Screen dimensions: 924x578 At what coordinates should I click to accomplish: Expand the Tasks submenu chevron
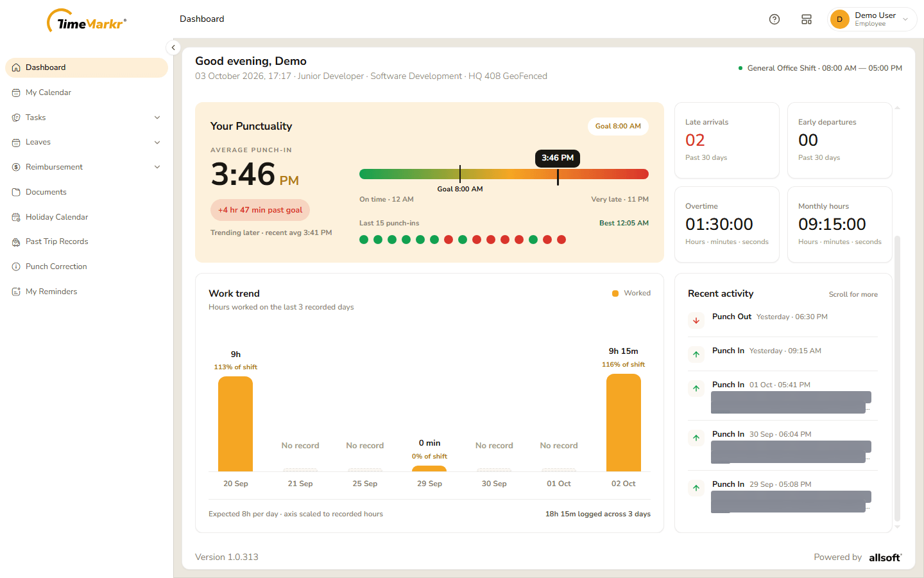[157, 118]
